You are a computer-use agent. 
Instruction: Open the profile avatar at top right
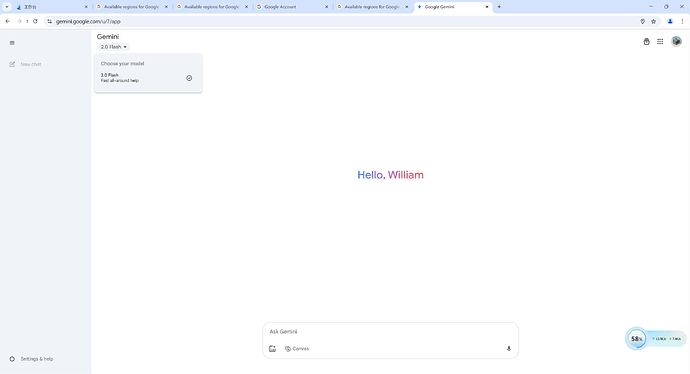click(676, 41)
